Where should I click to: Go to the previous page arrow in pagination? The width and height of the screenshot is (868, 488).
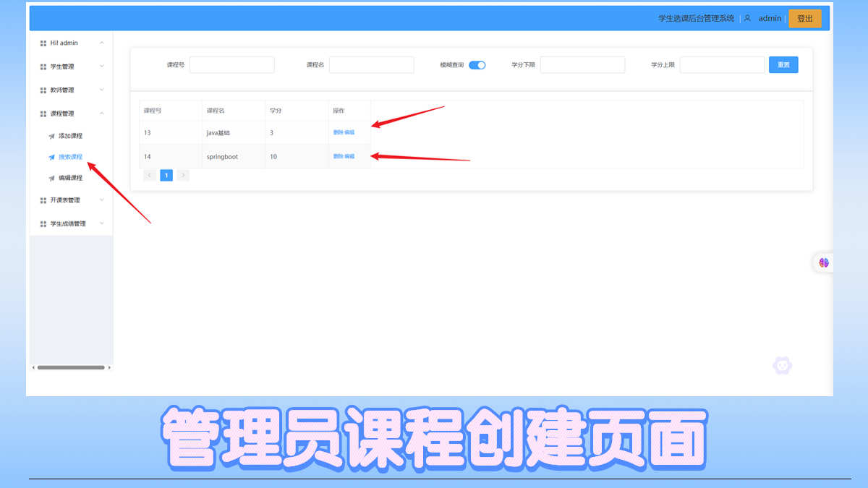(x=149, y=175)
